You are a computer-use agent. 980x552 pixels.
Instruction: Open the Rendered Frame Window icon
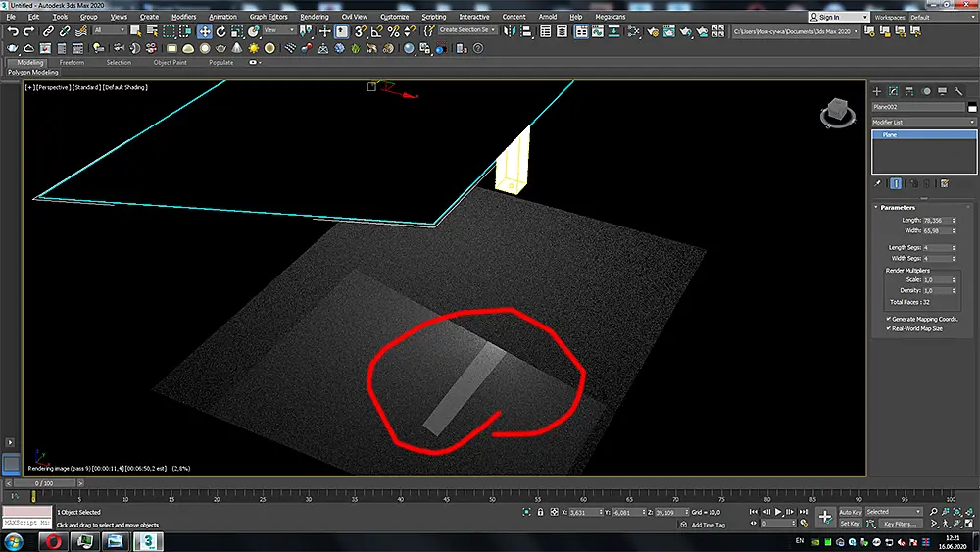pos(668,30)
